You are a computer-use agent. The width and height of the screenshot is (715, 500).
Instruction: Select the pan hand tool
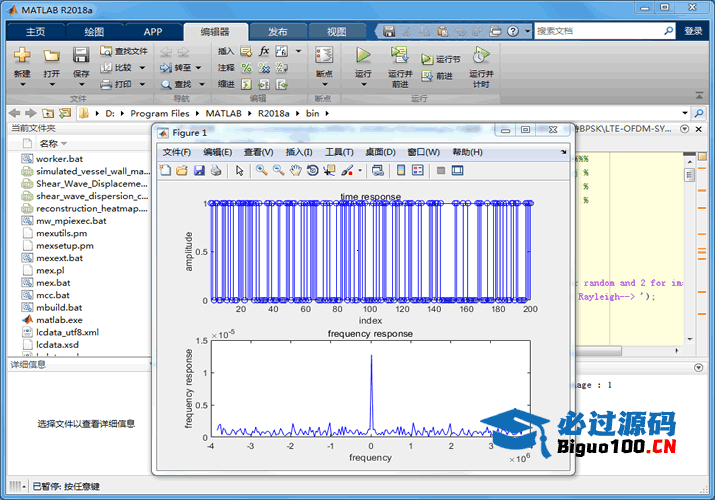tap(295, 170)
